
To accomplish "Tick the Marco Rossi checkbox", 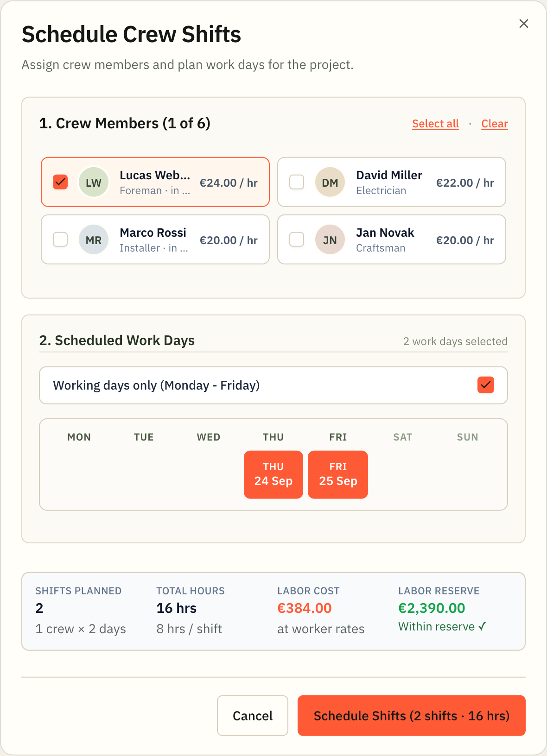I will tap(60, 239).
